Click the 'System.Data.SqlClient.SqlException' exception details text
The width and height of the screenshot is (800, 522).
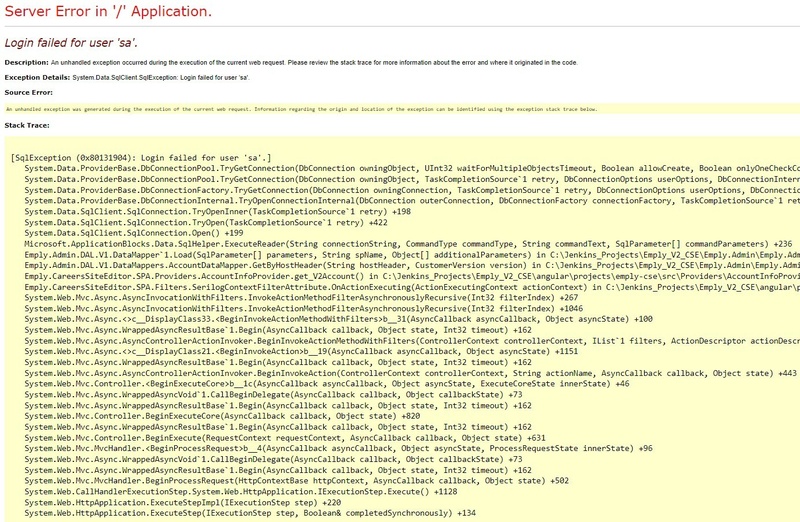click(x=161, y=78)
